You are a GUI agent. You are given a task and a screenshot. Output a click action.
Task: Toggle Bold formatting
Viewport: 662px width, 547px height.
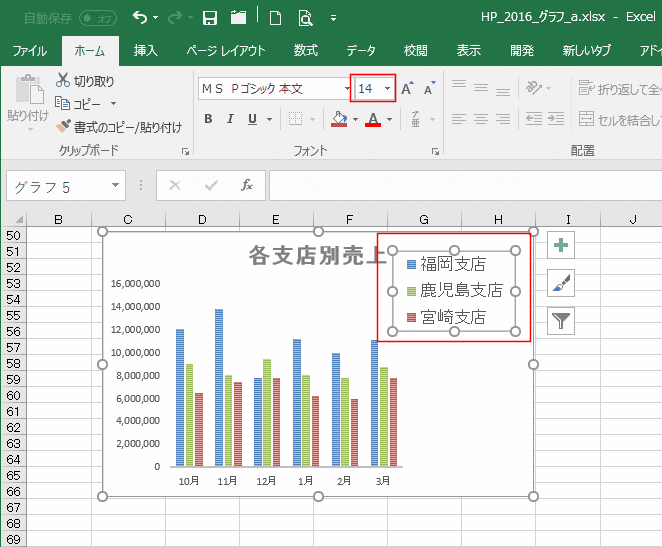pos(208,119)
